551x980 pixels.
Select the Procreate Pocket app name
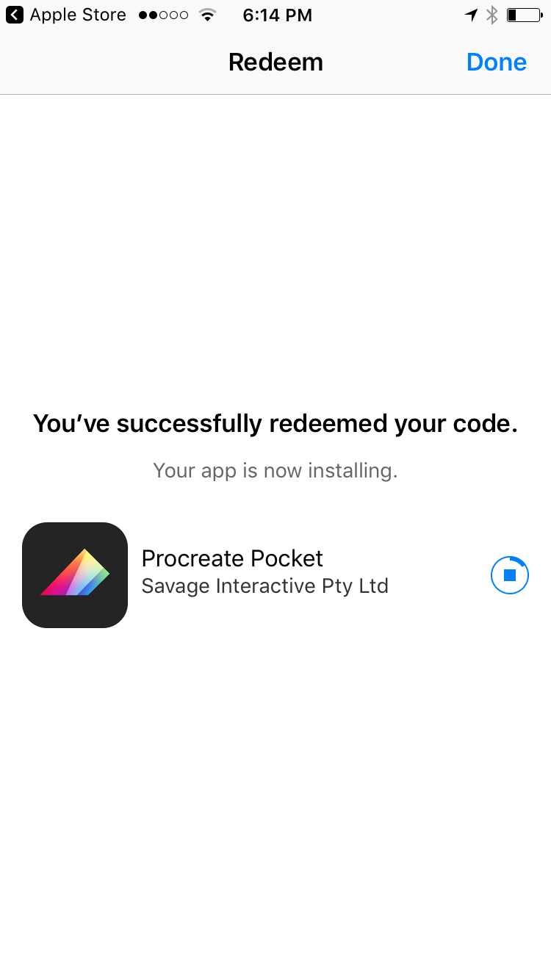pyautogui.click(x=232, y=558)
